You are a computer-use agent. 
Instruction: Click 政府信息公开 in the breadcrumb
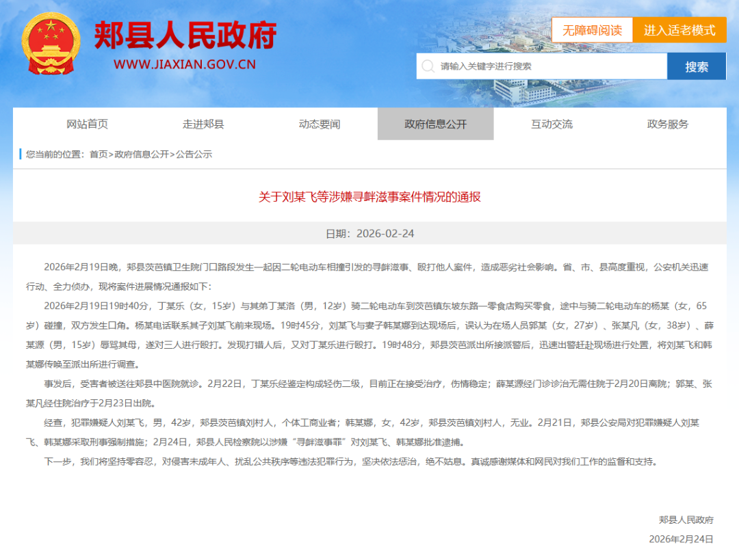(142, 155)
